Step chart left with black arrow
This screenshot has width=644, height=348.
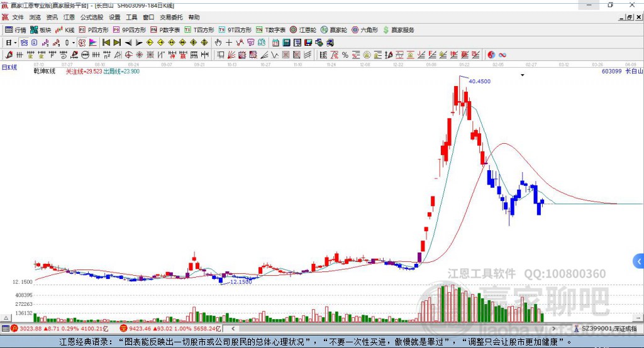128,43
